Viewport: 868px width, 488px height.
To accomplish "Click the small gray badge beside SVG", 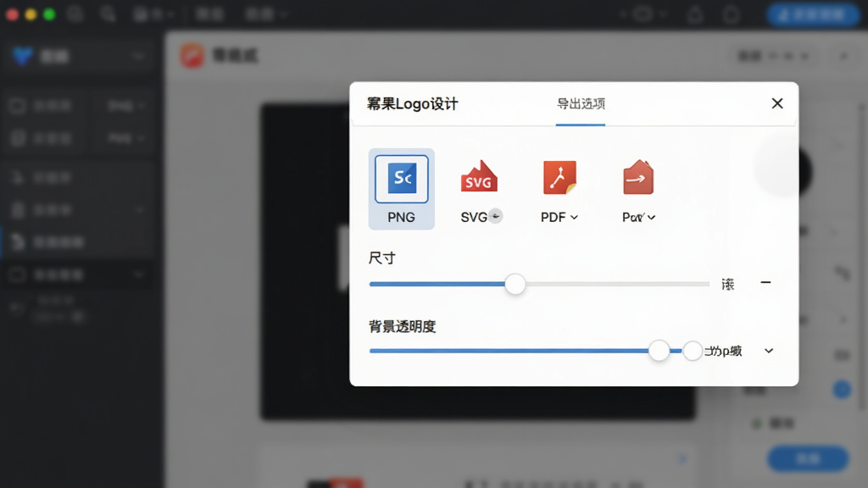I will 495,216.
